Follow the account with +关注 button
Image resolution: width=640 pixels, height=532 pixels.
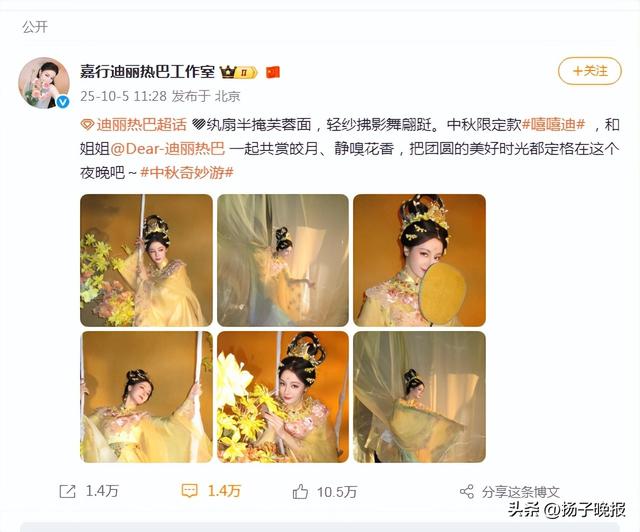[590, 71]
